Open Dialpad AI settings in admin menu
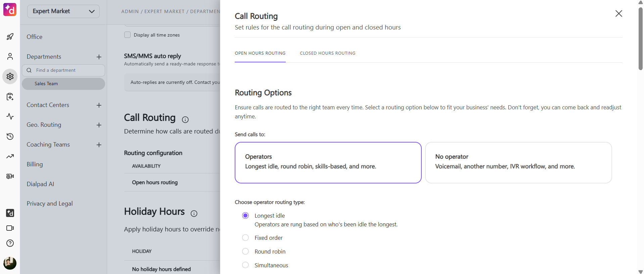Viewport: 644px width, 274px height. point(40,184)
